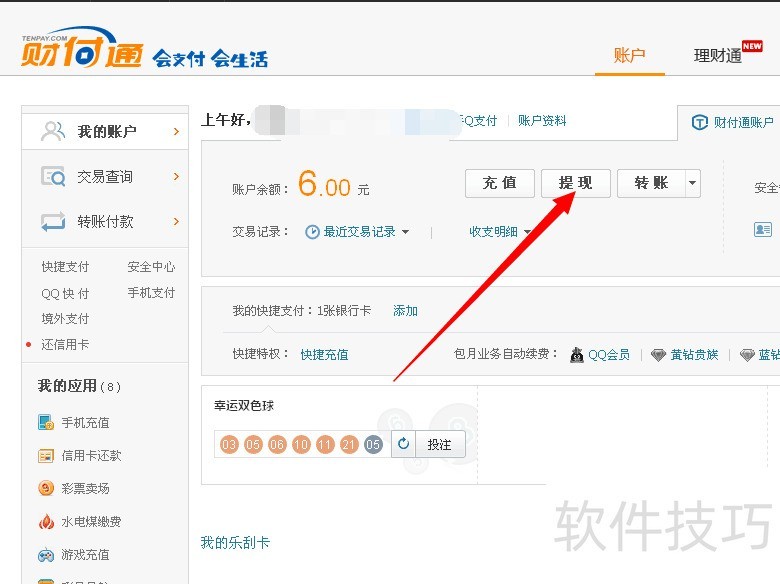Click the 信用卡还款 card icon
This screenshot has height=584, width=780.
pos(46,456)
